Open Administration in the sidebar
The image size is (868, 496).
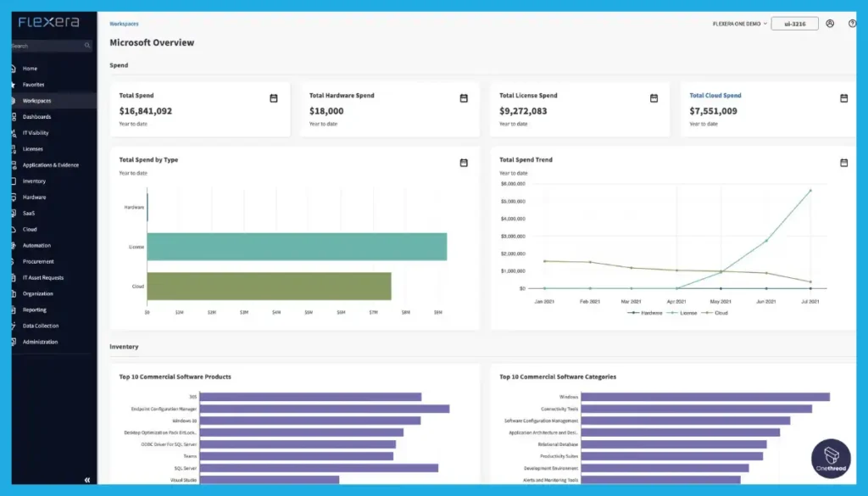[x=40, y=342]
